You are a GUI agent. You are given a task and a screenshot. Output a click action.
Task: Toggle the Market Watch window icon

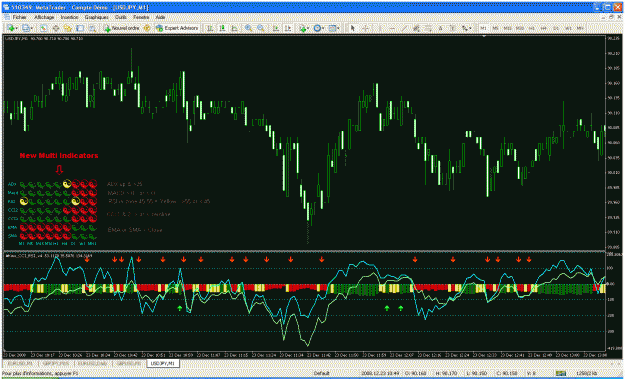point(43,28)
